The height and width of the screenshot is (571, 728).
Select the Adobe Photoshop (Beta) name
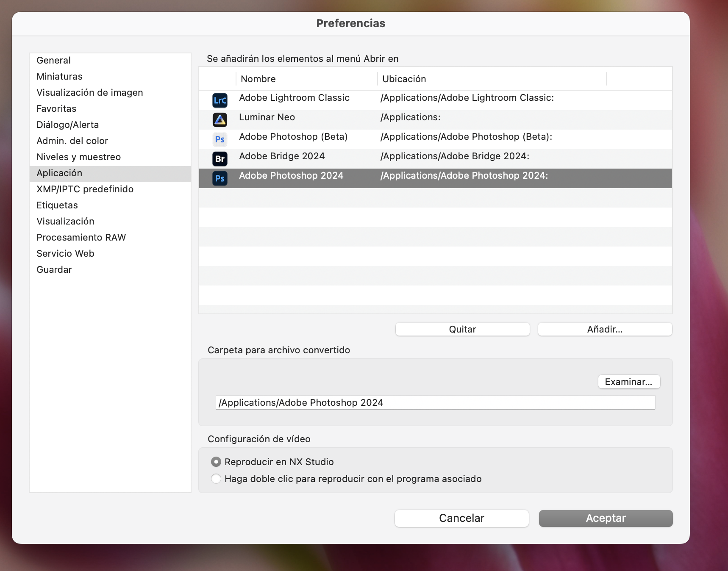point(293,137)
